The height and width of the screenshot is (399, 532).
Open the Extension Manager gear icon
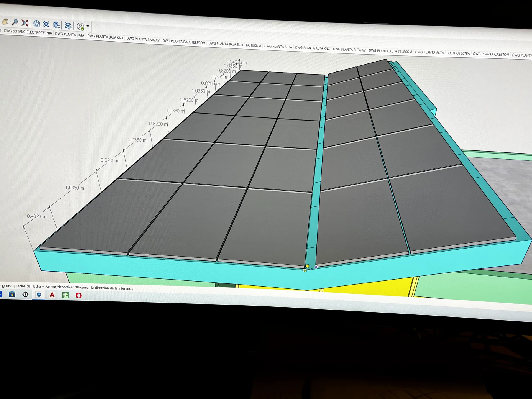point(68,26)
